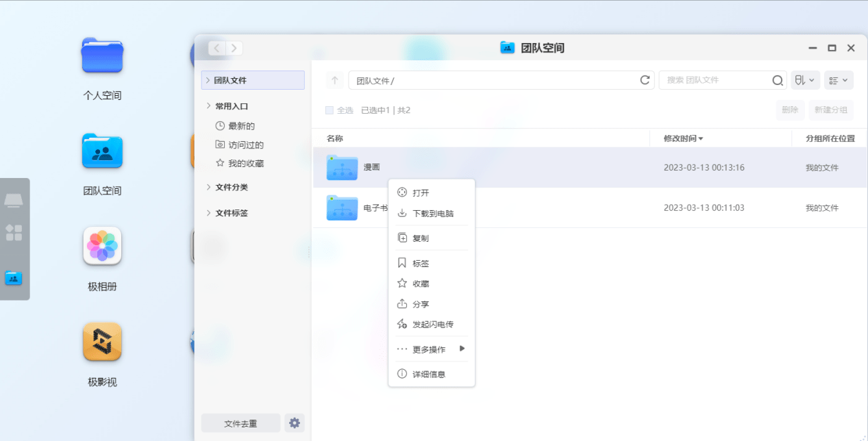Click the 团队空间 icon in left dock
This screenshot has width=868, height=441.
click(x=14, y=278)
